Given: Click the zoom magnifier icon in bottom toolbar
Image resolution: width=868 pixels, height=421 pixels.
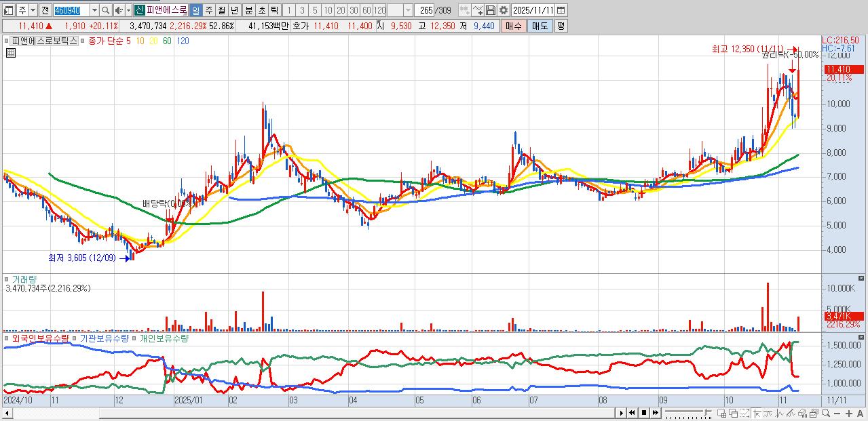Looking at the screenshot, I should point(825,414).
